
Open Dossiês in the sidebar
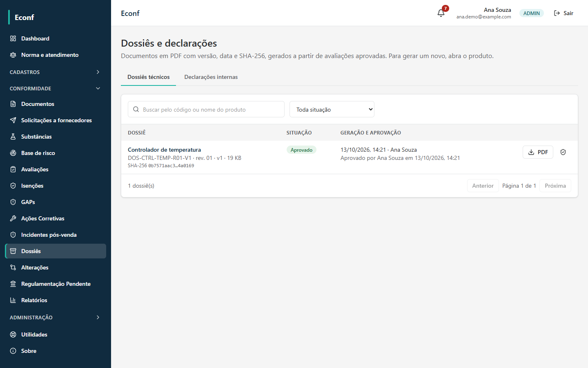click(x=56, y=251)
